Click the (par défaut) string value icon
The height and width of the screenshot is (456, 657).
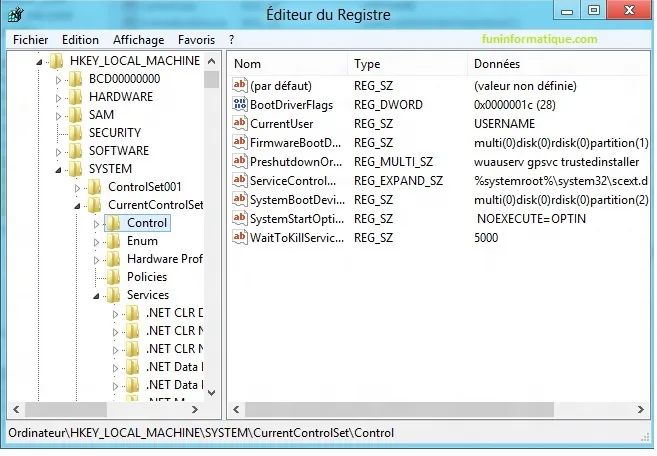[x=240, y=86]
